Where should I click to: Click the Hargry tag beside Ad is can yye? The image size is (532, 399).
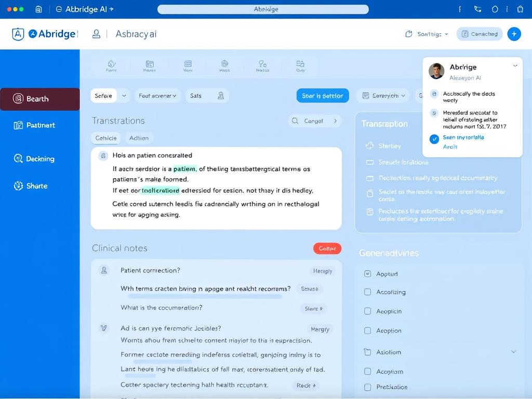(320, 329)
